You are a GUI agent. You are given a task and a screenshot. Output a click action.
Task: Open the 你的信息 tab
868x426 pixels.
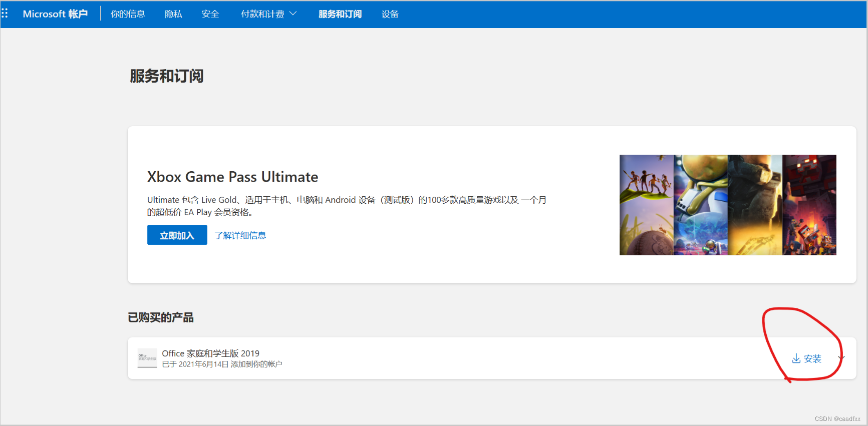(128, 14)
